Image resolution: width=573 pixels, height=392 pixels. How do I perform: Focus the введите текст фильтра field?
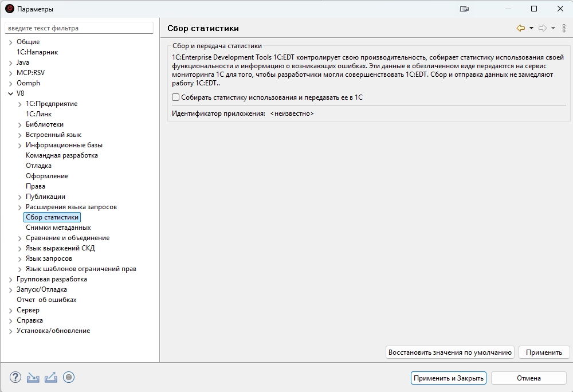click(79, 28)
